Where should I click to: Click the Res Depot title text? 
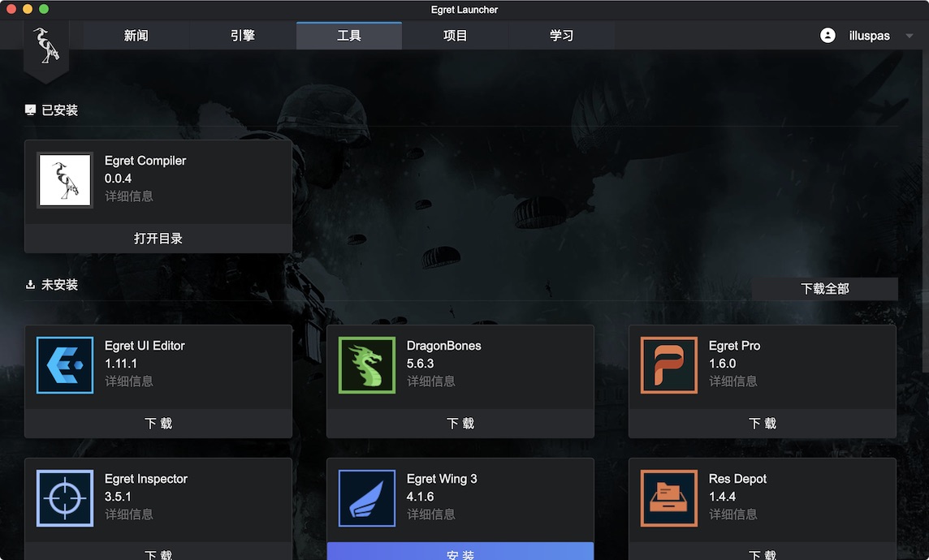point(737,479)
